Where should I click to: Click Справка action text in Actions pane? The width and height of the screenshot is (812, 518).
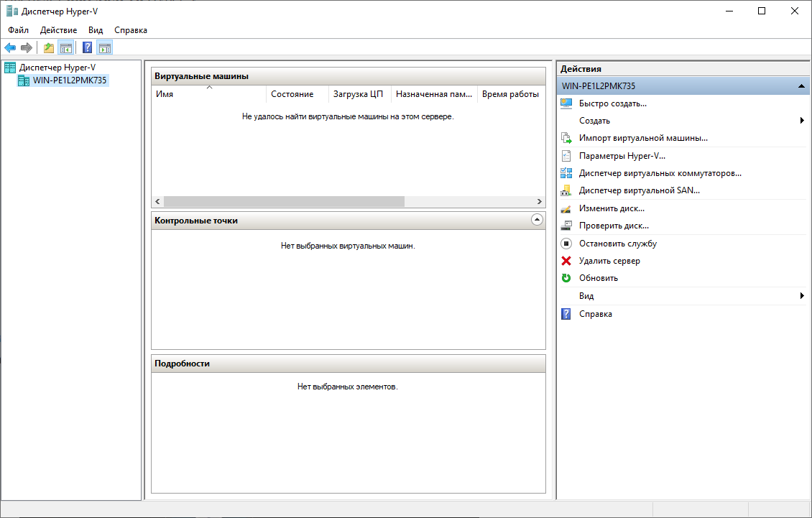[596, 314]
